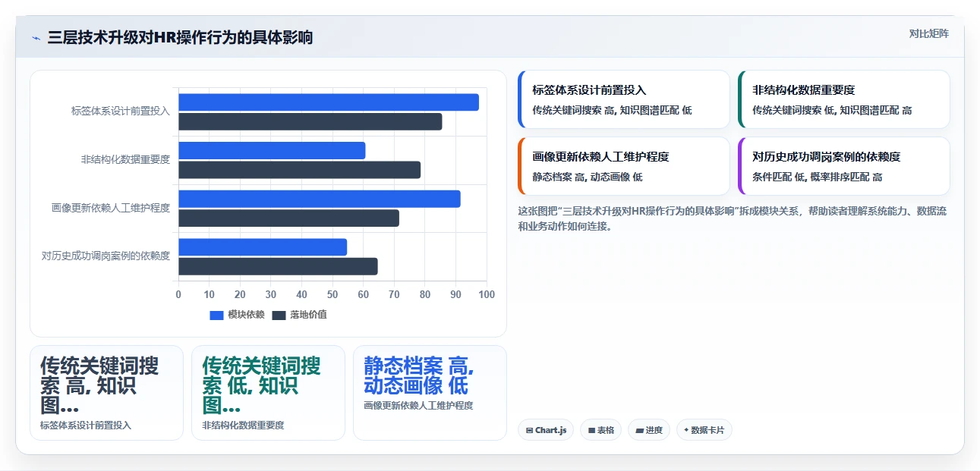Select the dark 传统关键词搜索 高 data card
This screenshot has height=471, width=980.
106,393
